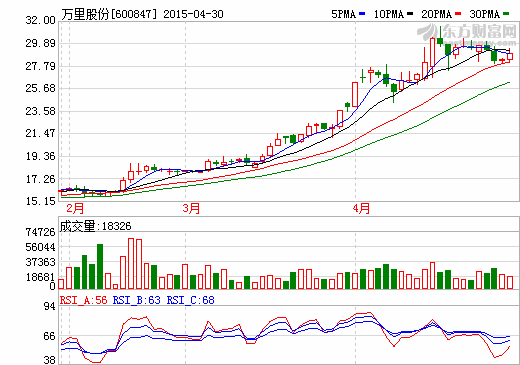
Task: Click the 20PMA legend label
Action: point(436,14)
